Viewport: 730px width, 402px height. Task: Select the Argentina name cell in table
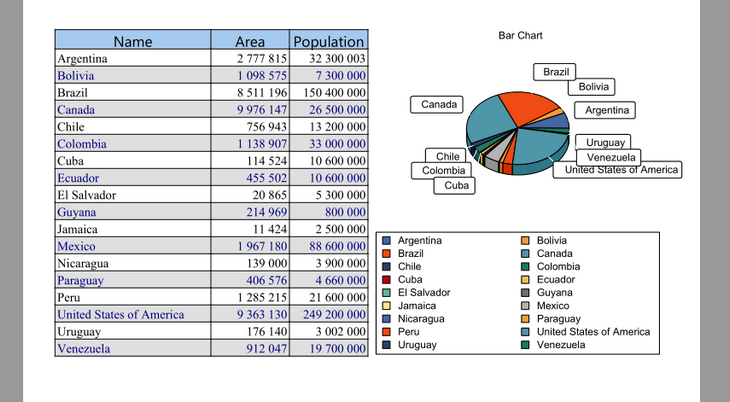[133, 58]
